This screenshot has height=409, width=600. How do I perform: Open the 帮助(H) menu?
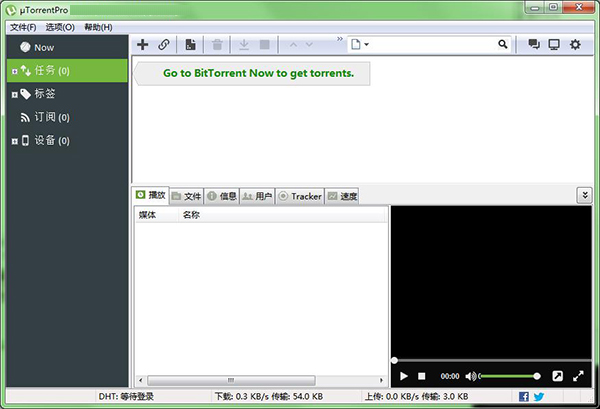98,27
